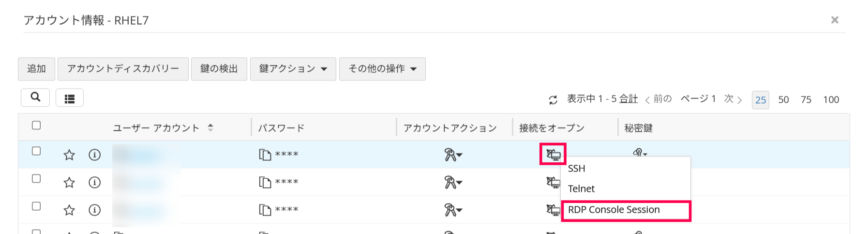
Task: Click the open connection icon in first row
Action: (x=553, y=155)
